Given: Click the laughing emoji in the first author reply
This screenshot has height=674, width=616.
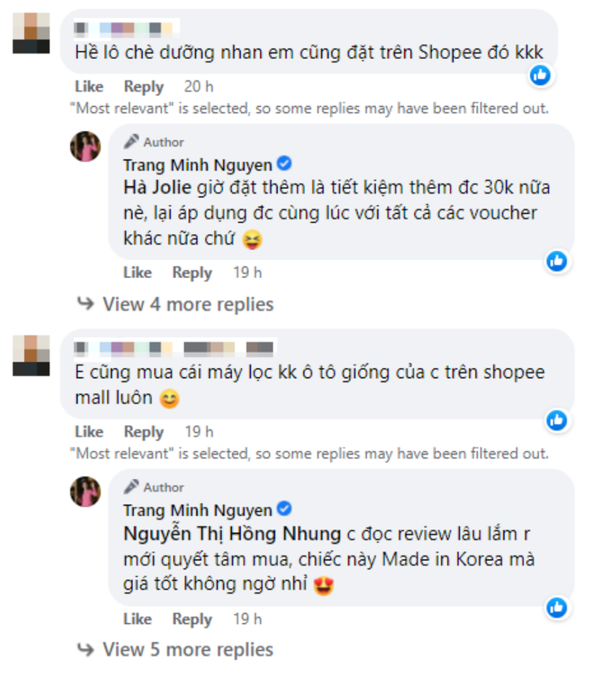Looking at the screenshot, I should point(250,240).
